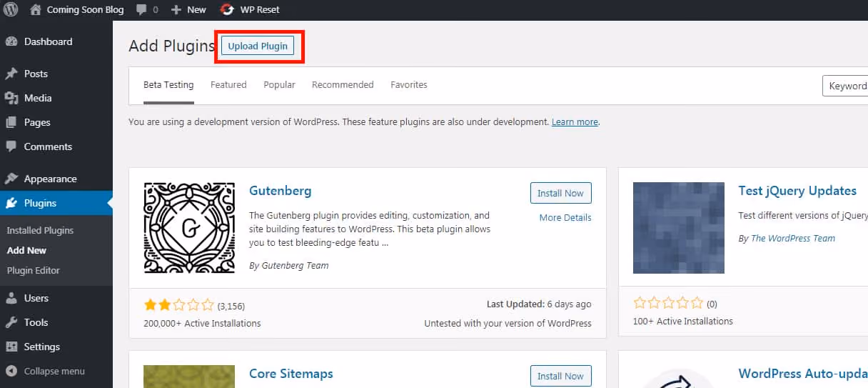
Task: Click the Comments icon in sidebar
Action: pyautogui.click(x=11, y=146)
